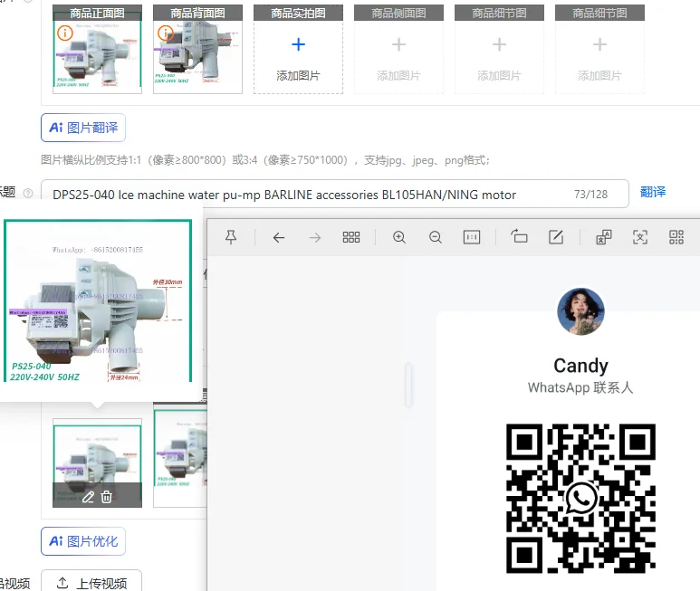Viewport: 700px width, 591px height.
Task: Edit the lower pump thumbnail via pencil icon
Action: [89, 497]
